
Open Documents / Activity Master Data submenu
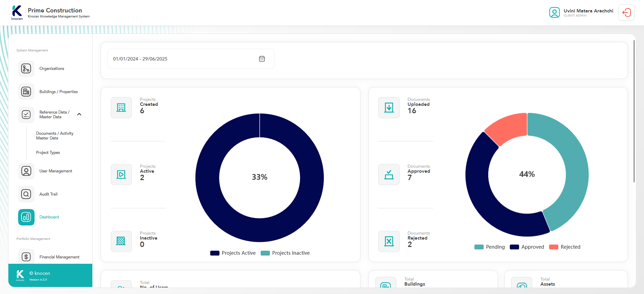click(54, 136)
